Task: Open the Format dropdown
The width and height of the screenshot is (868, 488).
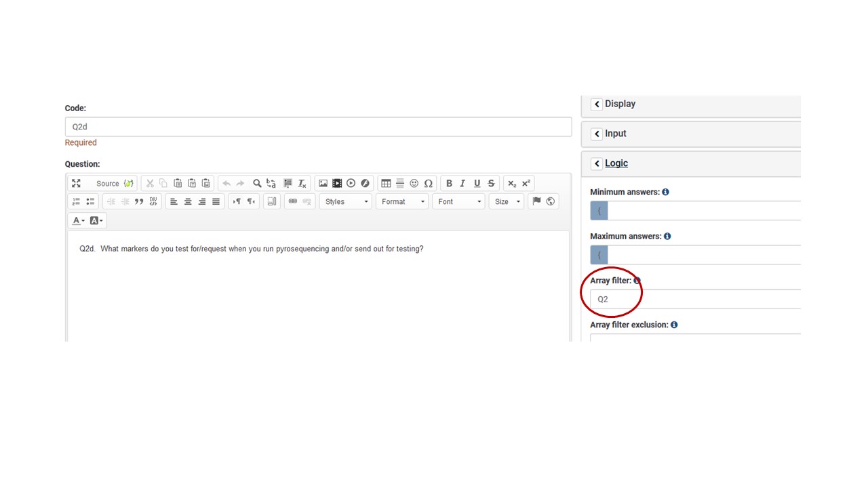Action: click(x=403, y=202)
